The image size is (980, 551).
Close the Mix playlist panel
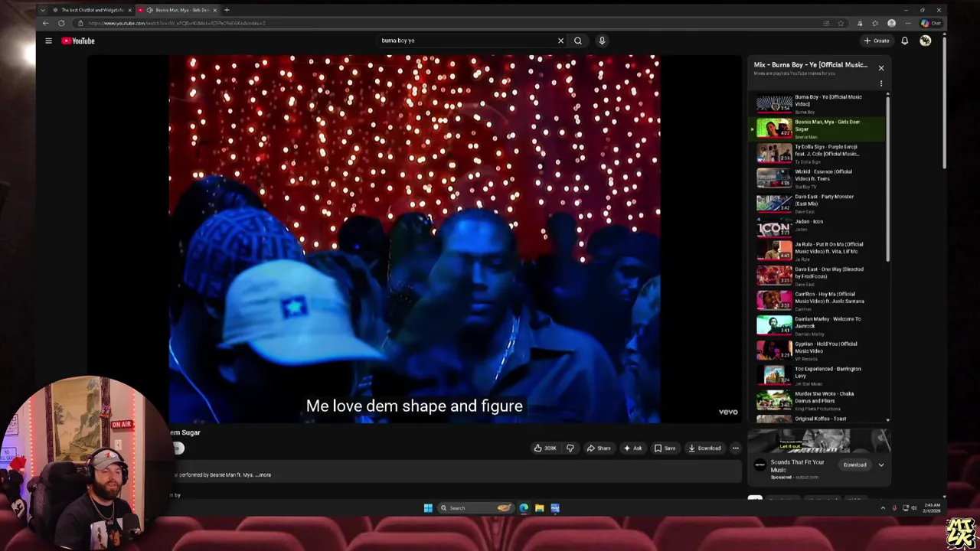880,68
